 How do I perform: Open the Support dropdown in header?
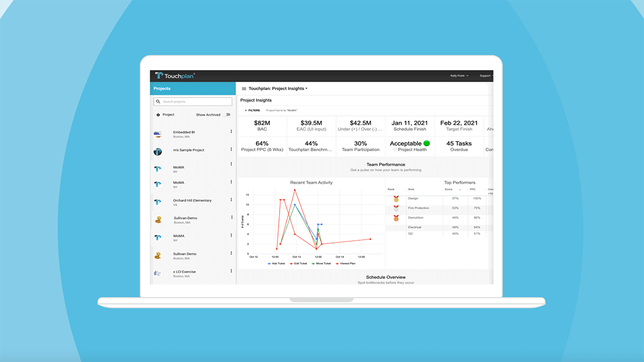click(485, 76)
